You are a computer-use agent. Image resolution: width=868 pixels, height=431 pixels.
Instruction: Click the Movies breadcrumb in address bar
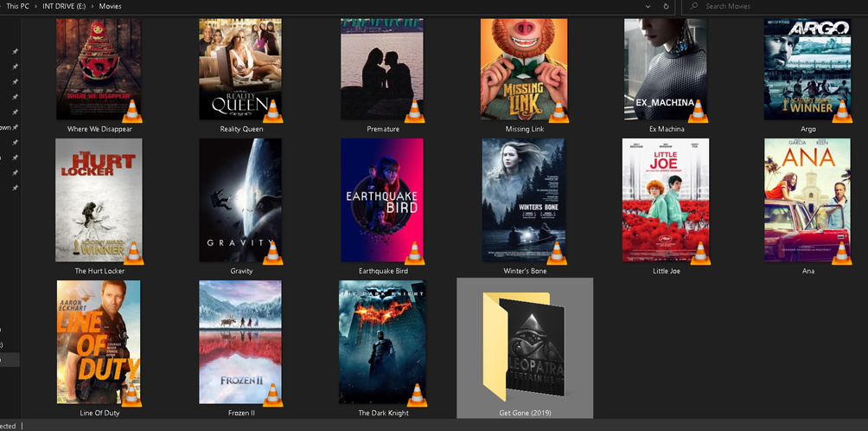110,6
